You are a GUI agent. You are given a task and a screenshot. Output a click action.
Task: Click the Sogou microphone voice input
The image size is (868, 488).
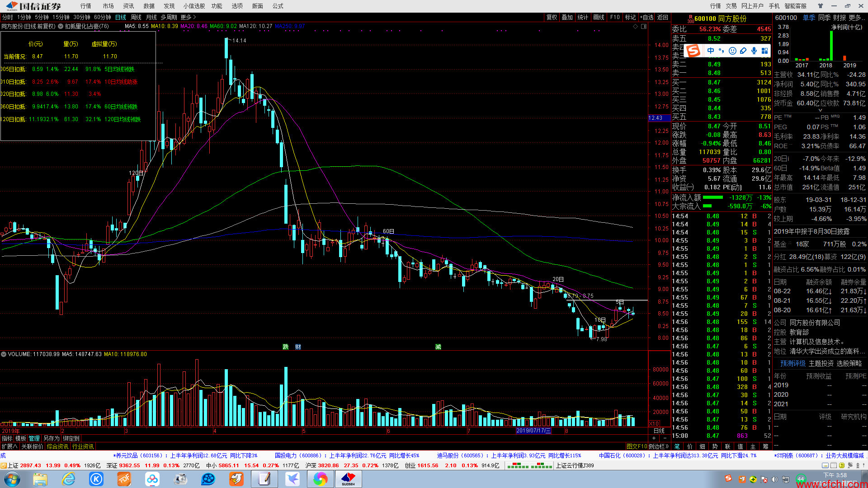(754, 51)
